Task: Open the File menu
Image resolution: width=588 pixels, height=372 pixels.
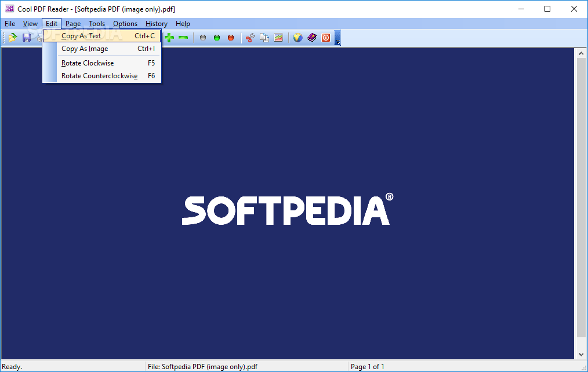Action: pyautogui.click(x=10, y=24)
